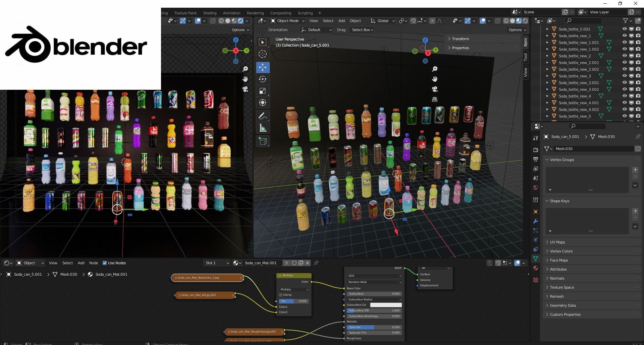Open the View Layer properties tab

[535, 168]
